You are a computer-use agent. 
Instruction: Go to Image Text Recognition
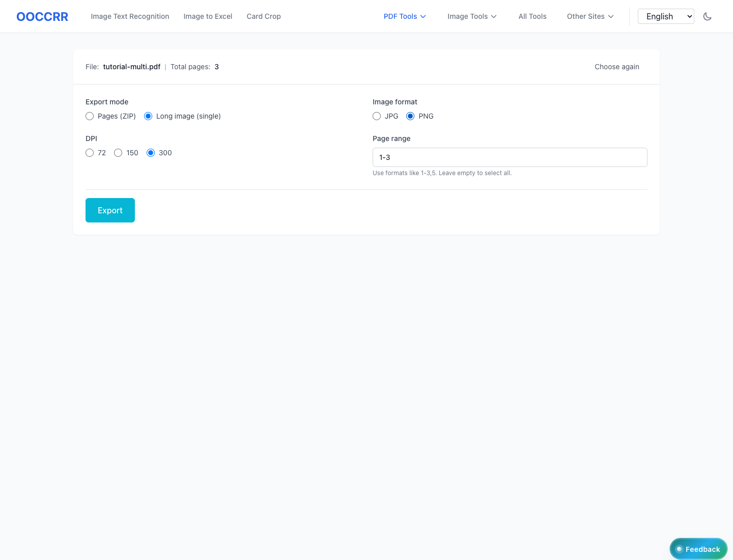tap(130, 16)
